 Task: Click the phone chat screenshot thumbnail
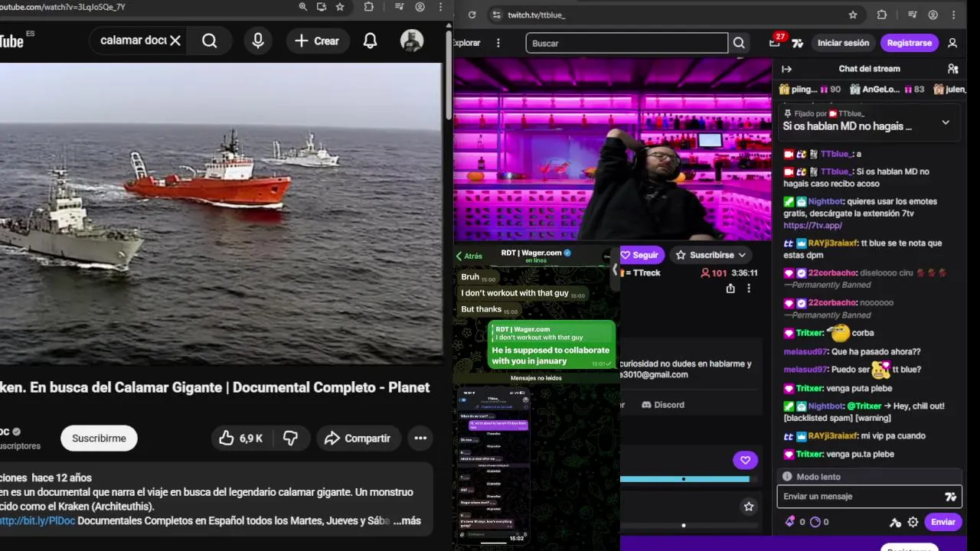(494, 465)
